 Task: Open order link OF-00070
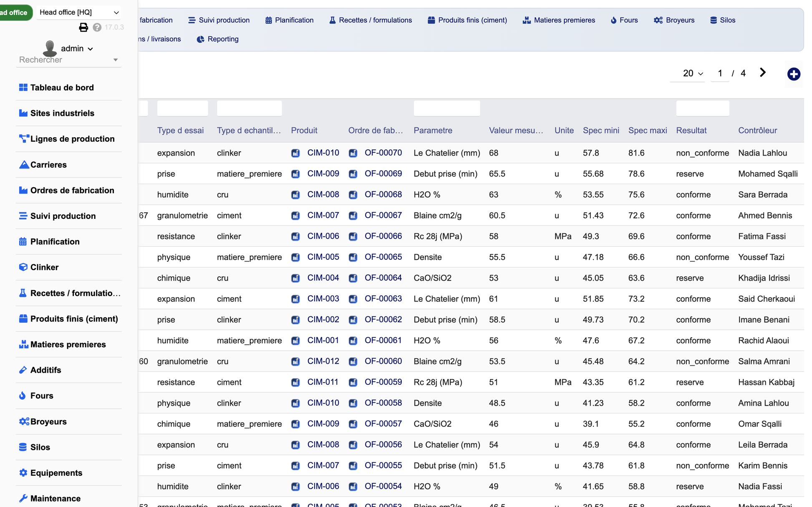[x=383, y=153]
